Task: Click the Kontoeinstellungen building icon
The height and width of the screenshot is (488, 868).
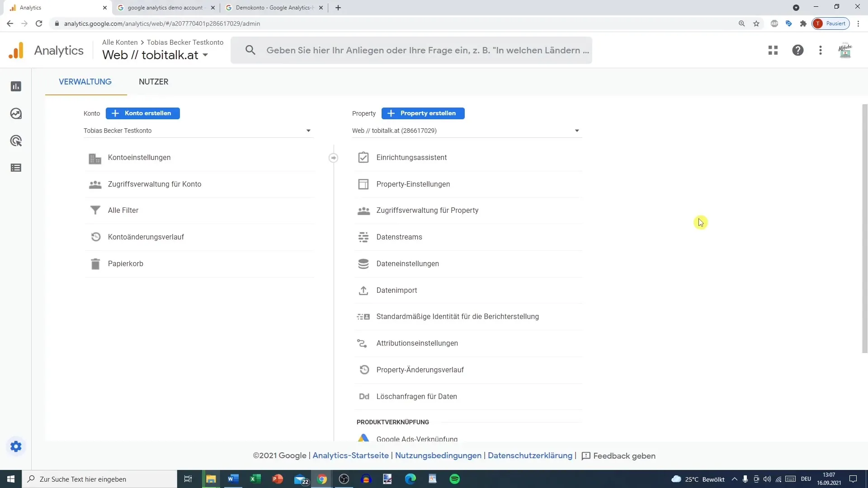Action: click(95, 158)
